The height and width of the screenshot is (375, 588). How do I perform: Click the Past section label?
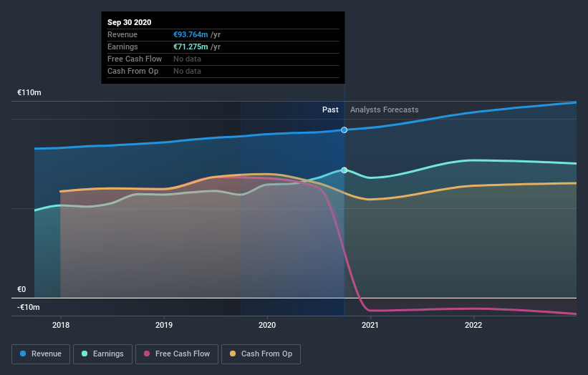click(330, 109)
